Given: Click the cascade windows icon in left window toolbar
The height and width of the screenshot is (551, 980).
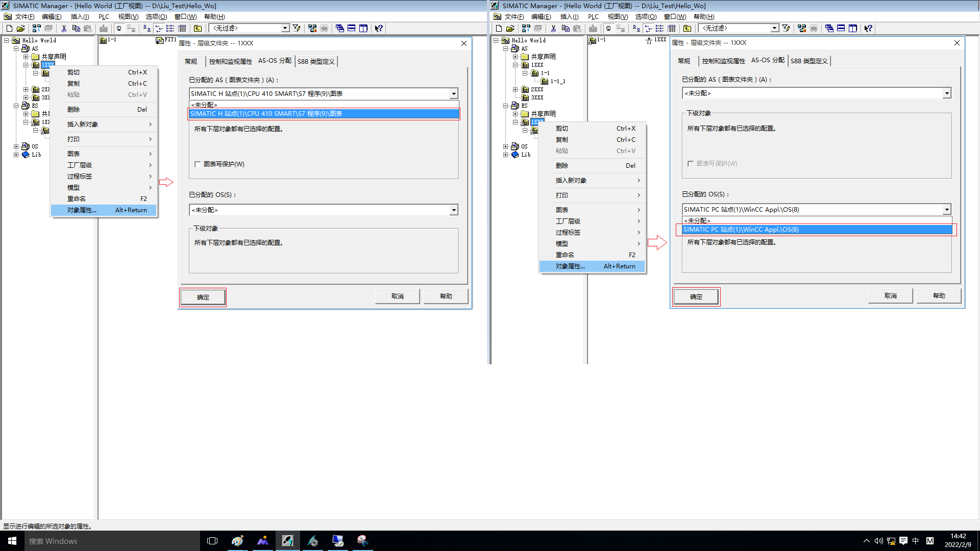Looking at the screenshot, I should (340, 29).
